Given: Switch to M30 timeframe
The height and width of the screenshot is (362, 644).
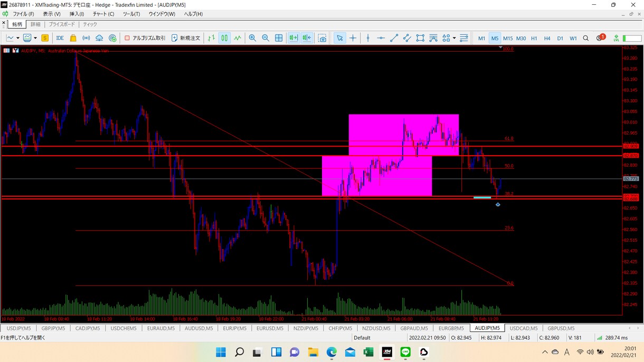Looking at the screenshot, I should click(521, 38).
